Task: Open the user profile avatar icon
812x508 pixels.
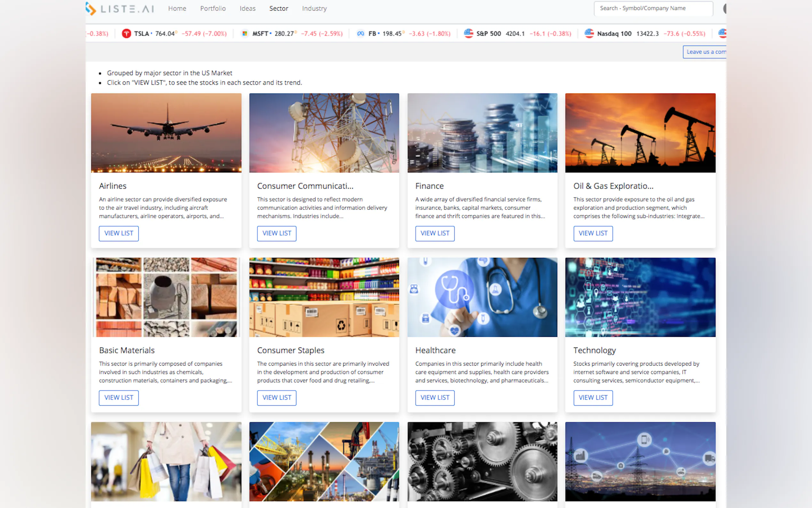Action: pyautogui.click(x=724, y=8)
